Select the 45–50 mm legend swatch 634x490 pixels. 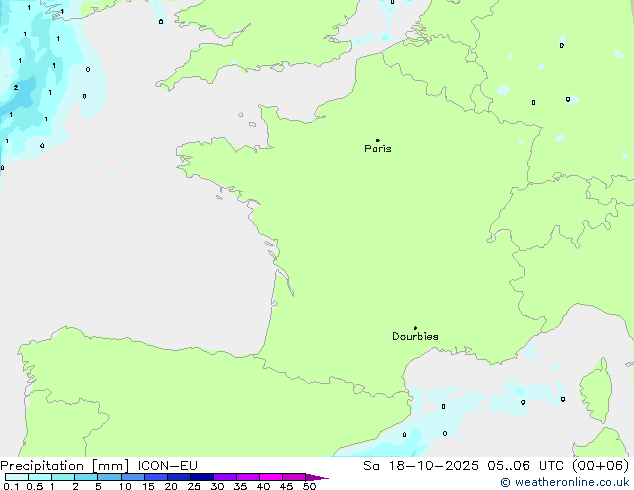294,477
